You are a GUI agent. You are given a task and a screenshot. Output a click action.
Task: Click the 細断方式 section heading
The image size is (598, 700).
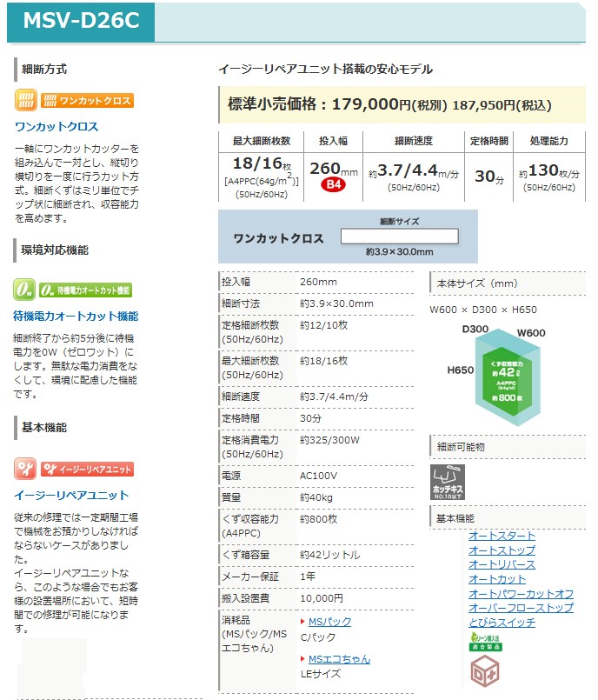[44, 70]
